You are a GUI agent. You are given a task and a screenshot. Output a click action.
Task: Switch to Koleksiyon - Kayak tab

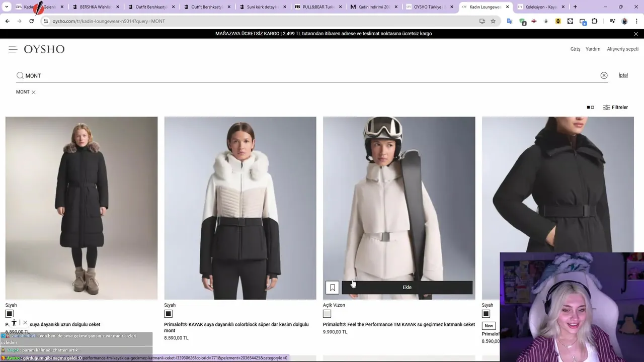[540, 7]
